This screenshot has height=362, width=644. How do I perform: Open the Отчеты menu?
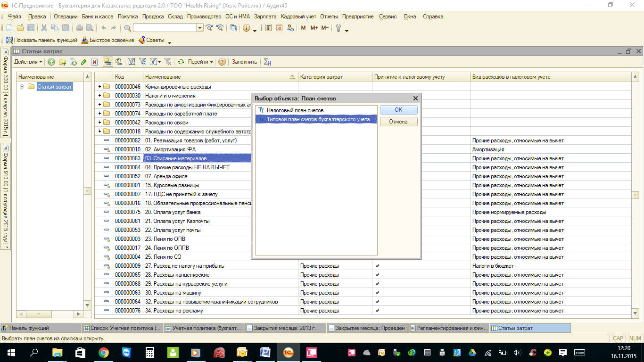click(x=329, y=16)
